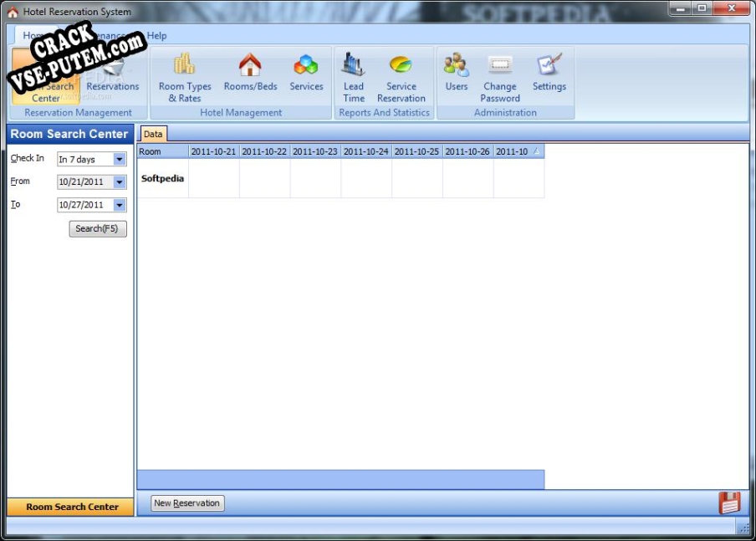Open Room Types & Rates
The width and height of the screenshot is (756, 541).
pos(185,79)
